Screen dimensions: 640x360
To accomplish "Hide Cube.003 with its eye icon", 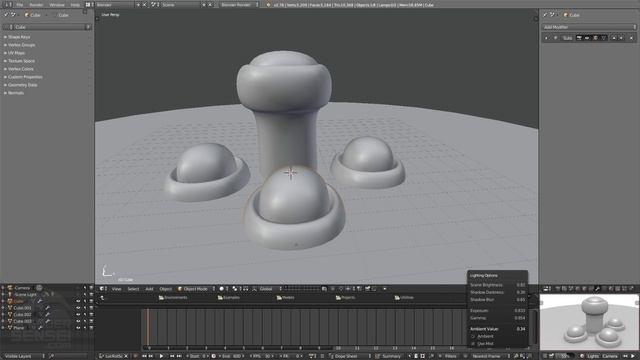I will 78,321.
